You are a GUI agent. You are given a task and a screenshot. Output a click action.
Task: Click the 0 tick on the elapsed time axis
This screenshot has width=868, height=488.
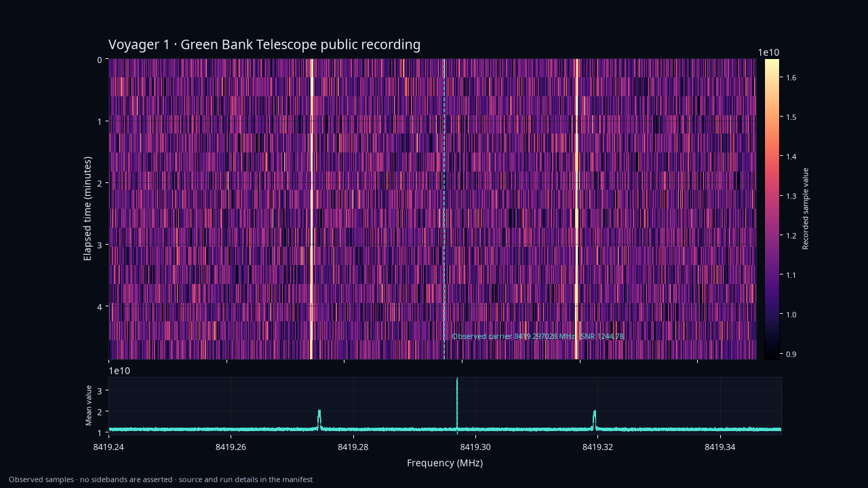[x=99, y=60]
